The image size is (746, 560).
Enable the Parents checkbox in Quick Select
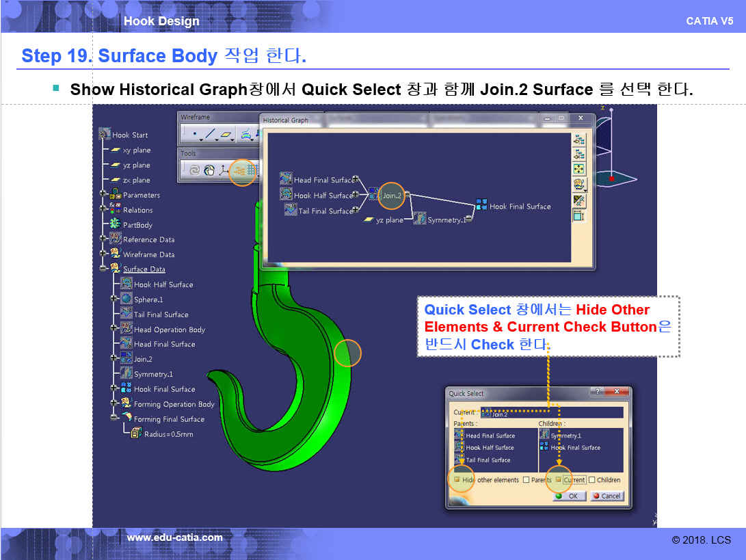click(526, 480)
